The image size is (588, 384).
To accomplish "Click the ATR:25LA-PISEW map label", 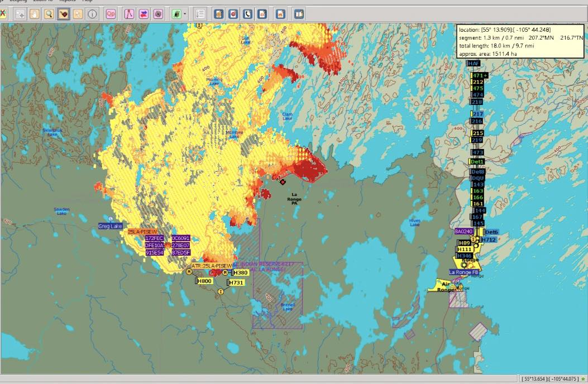I will tap(212, 266).
